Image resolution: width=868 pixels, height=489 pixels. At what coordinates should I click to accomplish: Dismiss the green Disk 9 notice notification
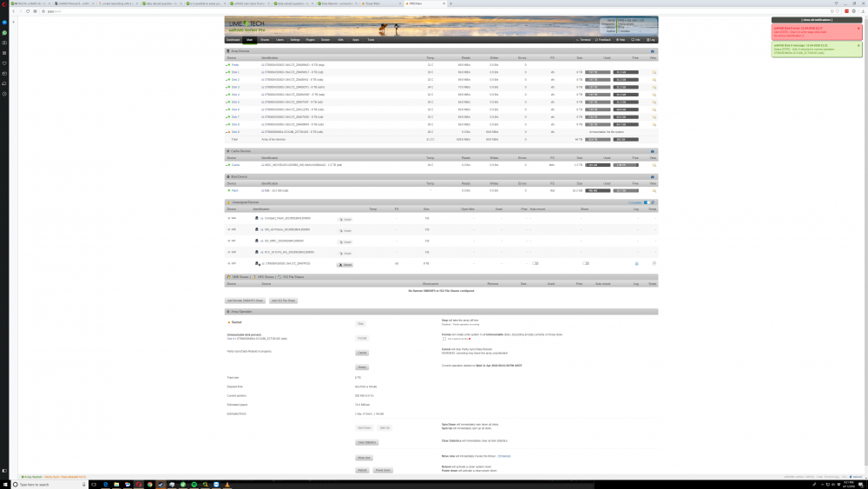858,45
